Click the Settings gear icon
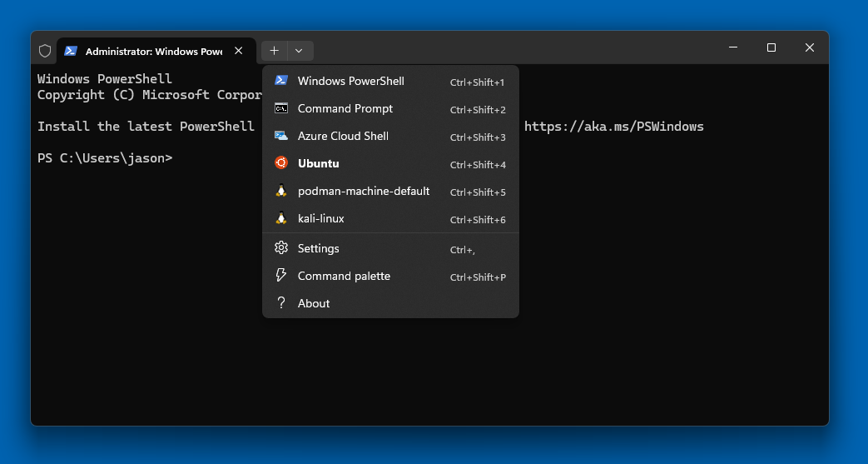This screenshot has height=464, width=868. click(281, 247)
